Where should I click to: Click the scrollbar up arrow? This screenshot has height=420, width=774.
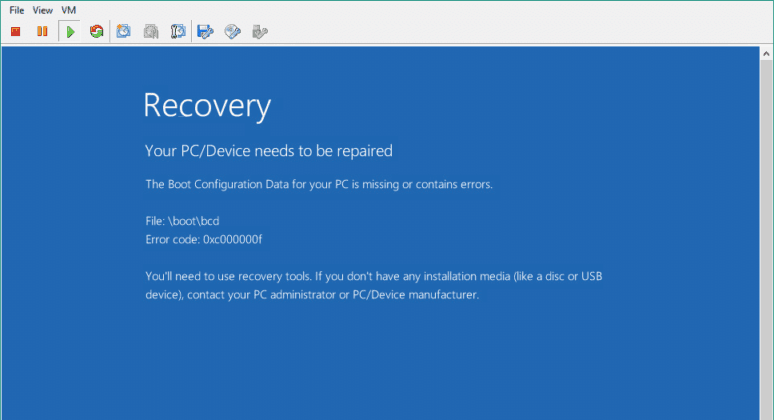[x=766, y=53]
